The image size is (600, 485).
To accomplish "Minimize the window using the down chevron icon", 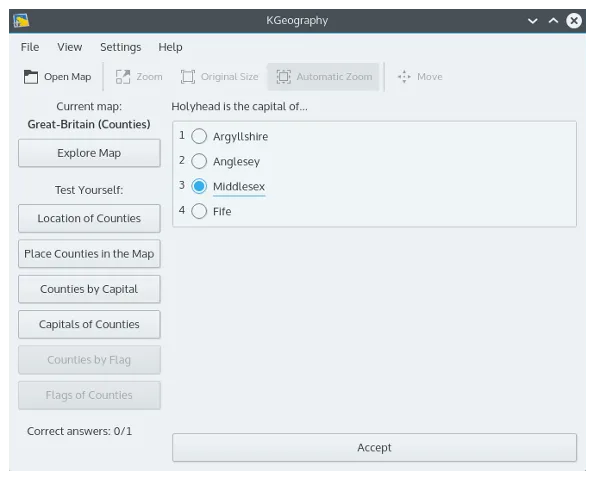I will tap(531, 20).
